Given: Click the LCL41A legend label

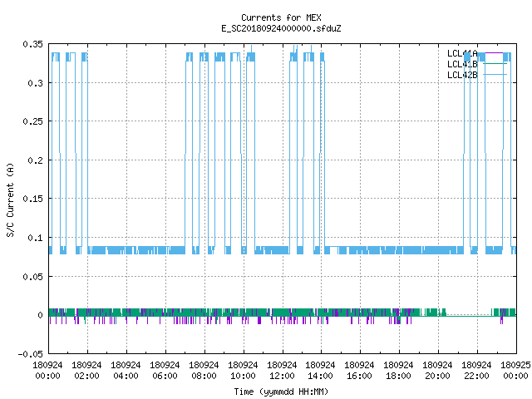Looking at the screenshot, I should click(462, 53).
